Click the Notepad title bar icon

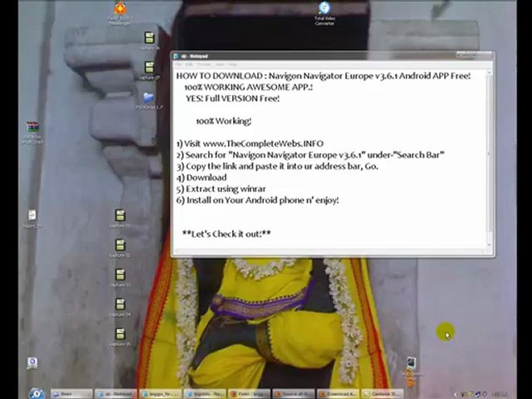pyautogui.click(x=176, y=56)
